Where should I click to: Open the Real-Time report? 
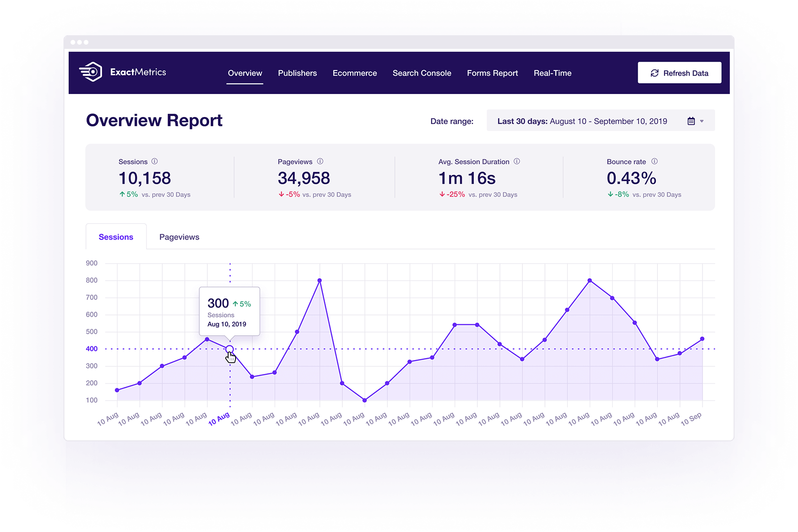[553, 73]
